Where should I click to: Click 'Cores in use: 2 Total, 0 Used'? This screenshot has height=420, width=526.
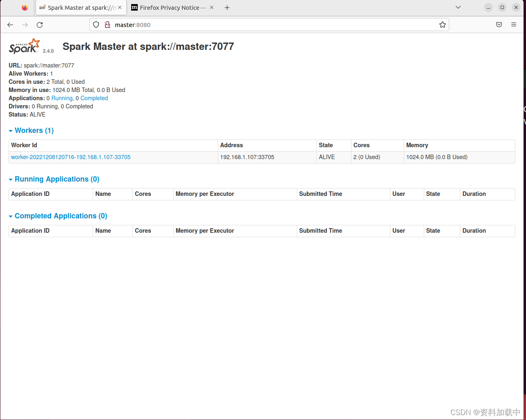[47, 82]
